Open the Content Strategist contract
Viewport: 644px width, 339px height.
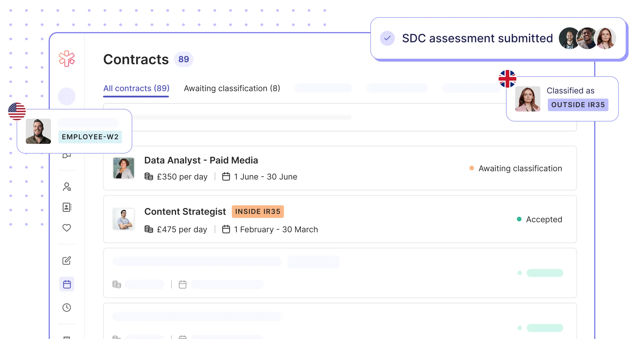(x=185, y=211)
